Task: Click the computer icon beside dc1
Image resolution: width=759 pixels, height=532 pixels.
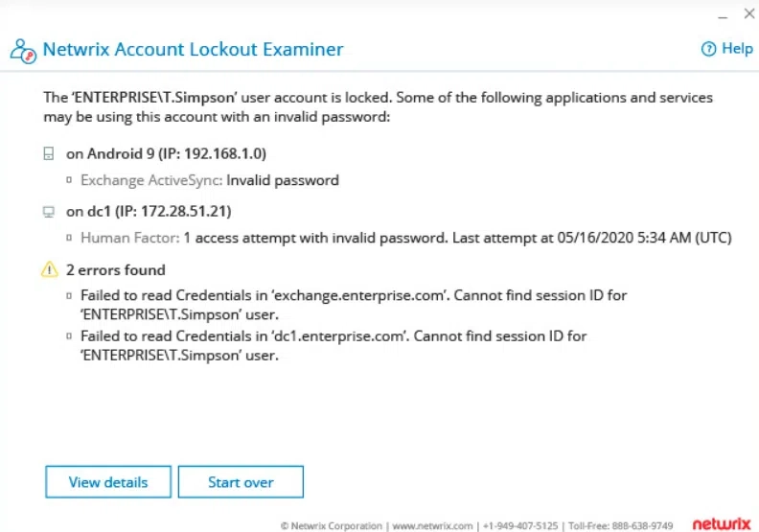Action: 49,212
